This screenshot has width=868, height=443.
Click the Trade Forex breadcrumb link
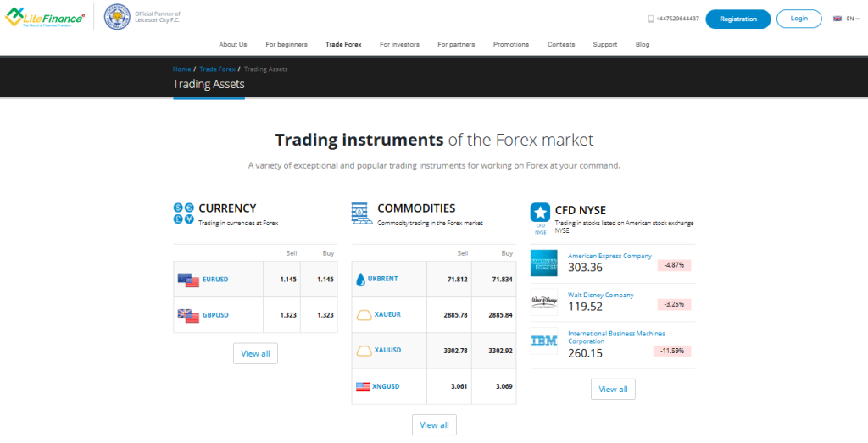[x=218, y=69]
